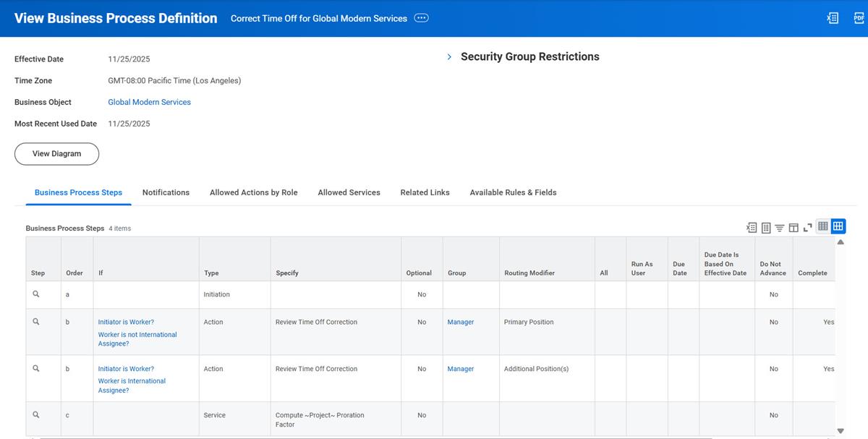Click the Do Not Advance column header
The height and width of the screenshot is (439, 868).
(x=774, y=259)
